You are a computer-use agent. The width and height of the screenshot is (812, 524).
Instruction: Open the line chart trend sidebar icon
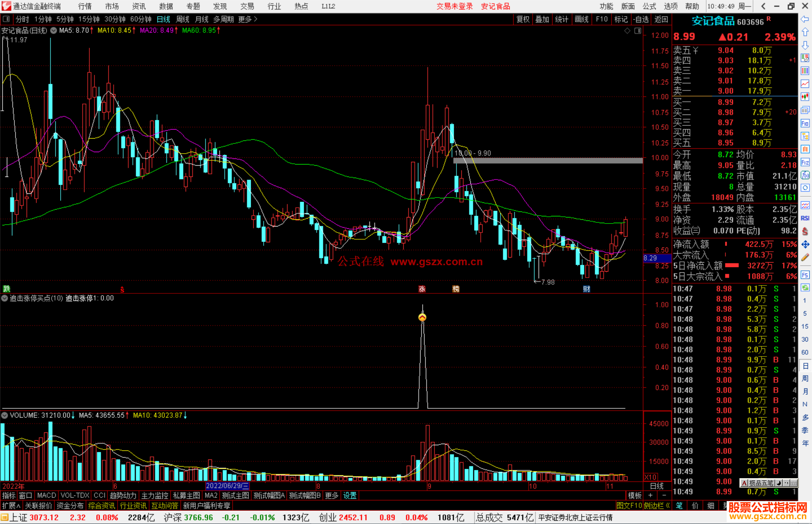point(805,84)
